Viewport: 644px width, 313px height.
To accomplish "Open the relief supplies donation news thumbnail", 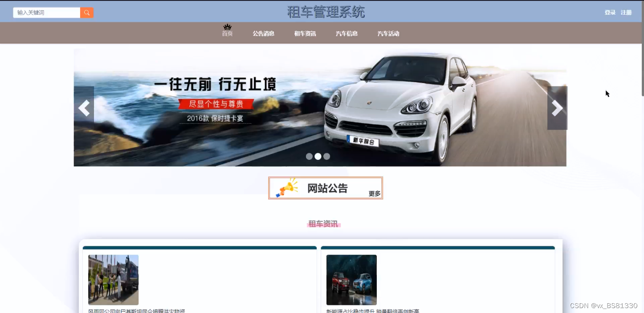I will coord(113,280).
